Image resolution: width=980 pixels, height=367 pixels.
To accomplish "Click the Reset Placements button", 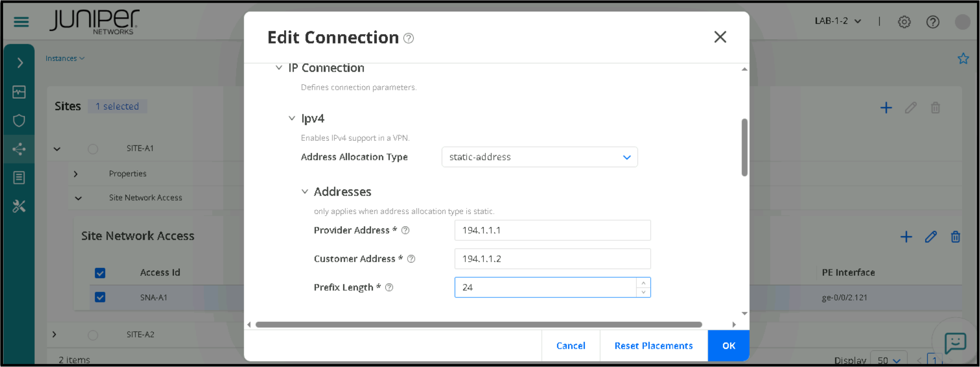I will (653, 346).
